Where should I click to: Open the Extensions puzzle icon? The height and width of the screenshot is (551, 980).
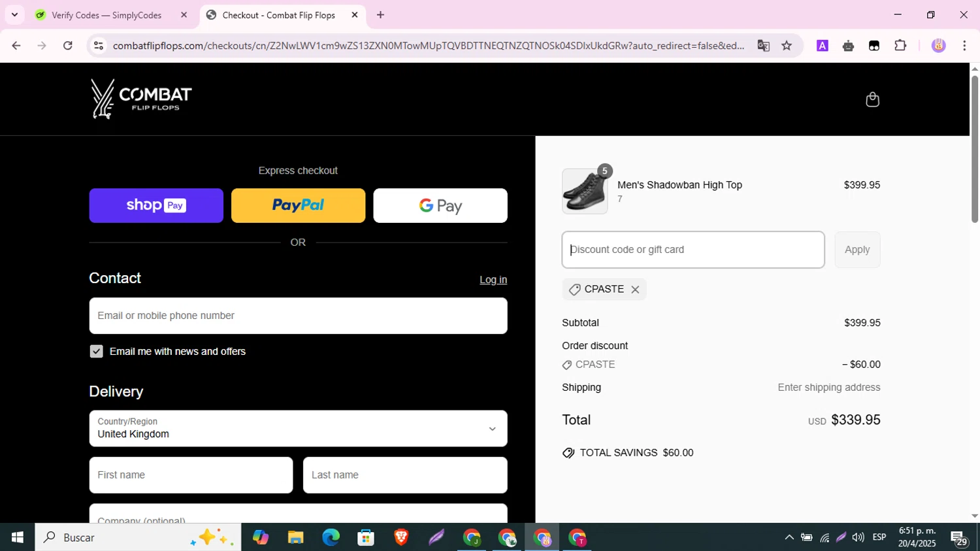coord(900,46)
